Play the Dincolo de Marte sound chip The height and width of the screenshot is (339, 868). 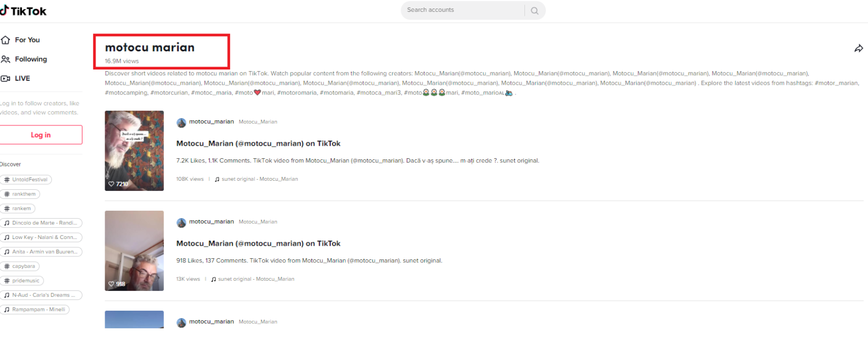(x=41, y=223)
